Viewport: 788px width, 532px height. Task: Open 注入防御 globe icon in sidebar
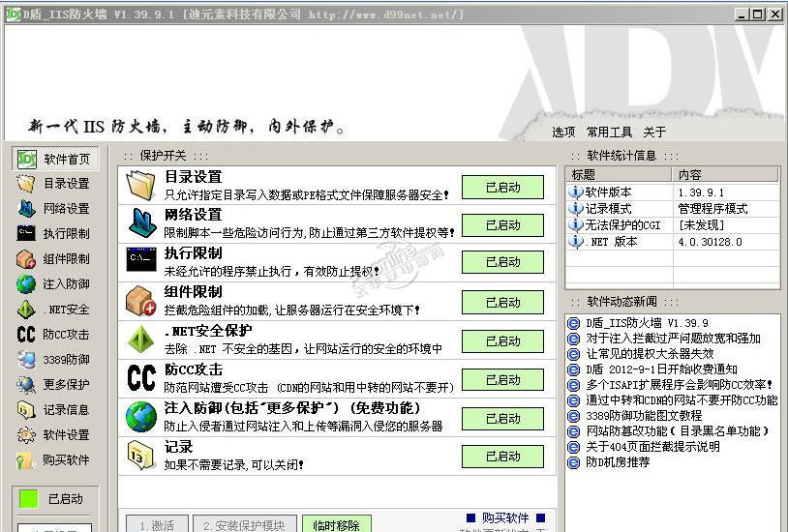(x=26, y=283)
